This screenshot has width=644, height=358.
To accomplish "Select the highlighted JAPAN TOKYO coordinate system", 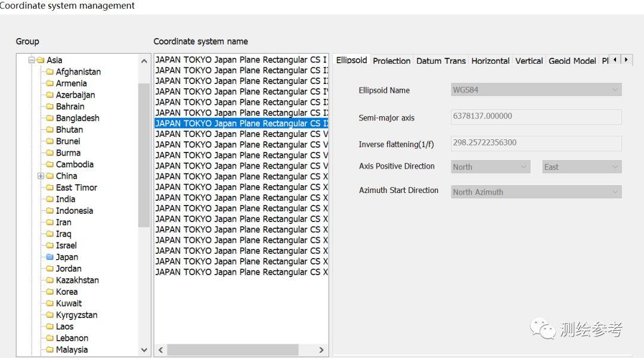I will pyautogui.click(x=241, y=123).
